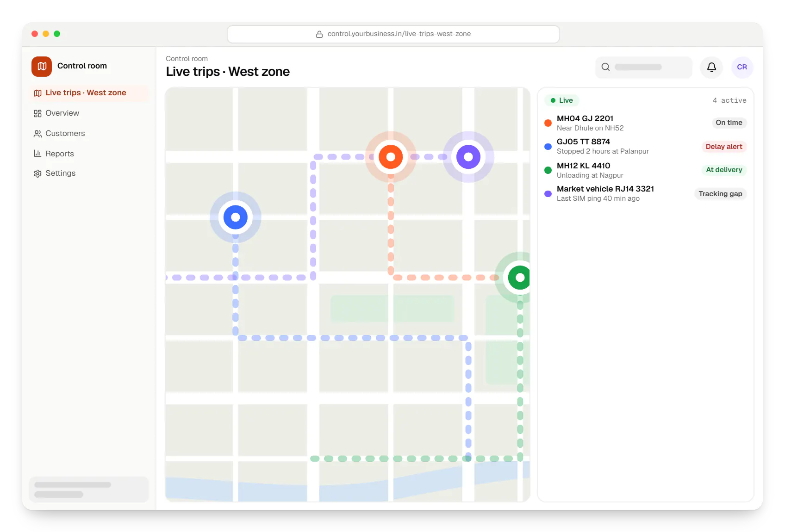Open the notifications bell
Viewport: 785px width, 532px height.
click(x=711, y=67)
